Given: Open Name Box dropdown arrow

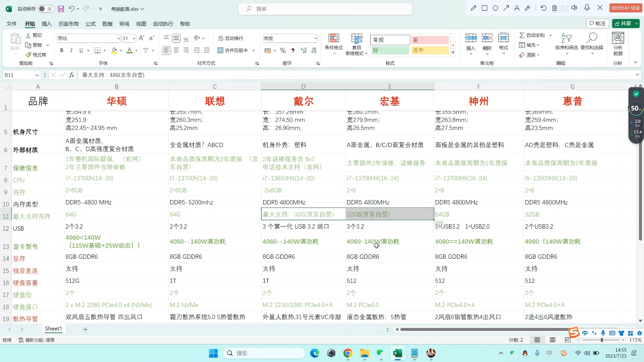Looking at the screenshot, I should pyautogui.click(x=37, y=75).
